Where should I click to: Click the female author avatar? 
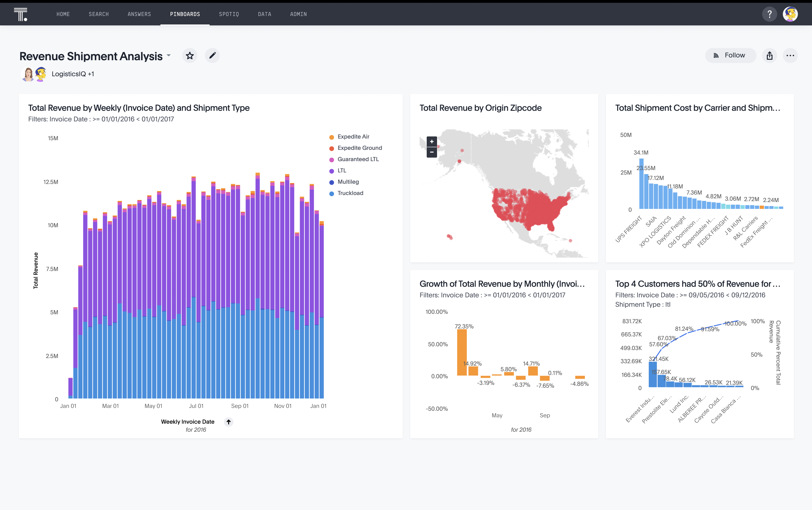pyautogui.click(x=28, y=74)
